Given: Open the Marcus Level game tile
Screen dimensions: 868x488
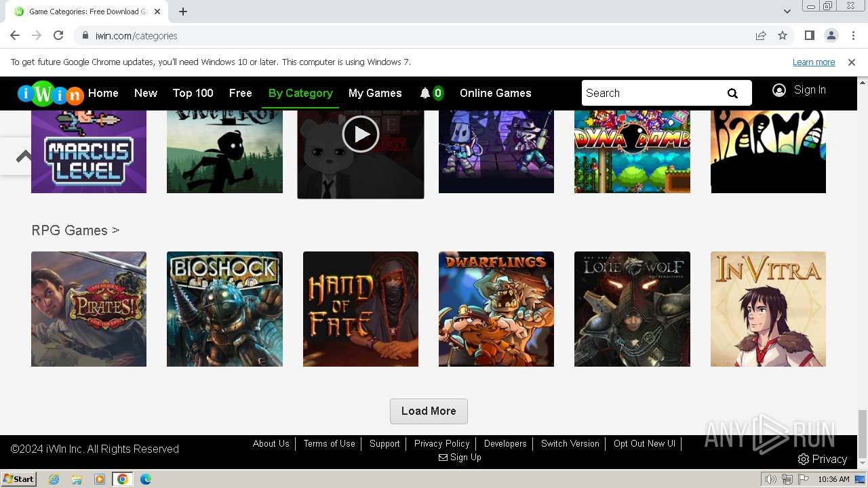Looking at the screenshot, I should (x=89, y=152).
